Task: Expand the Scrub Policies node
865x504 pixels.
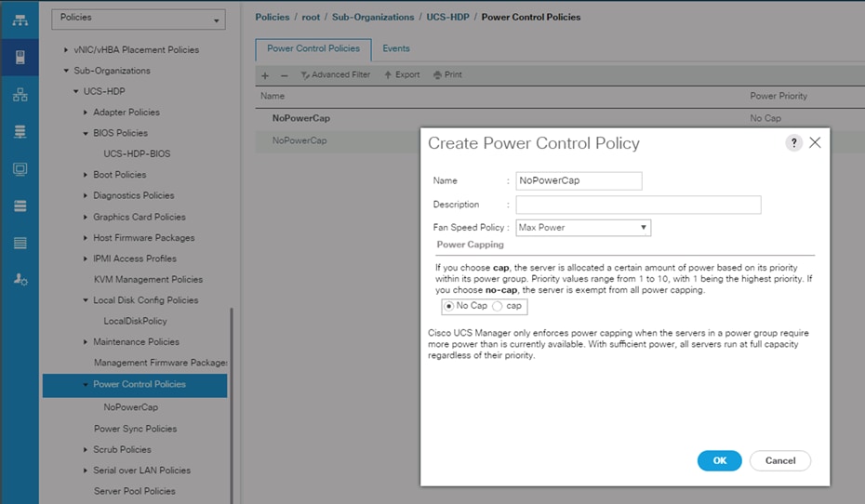Action: 86,449
